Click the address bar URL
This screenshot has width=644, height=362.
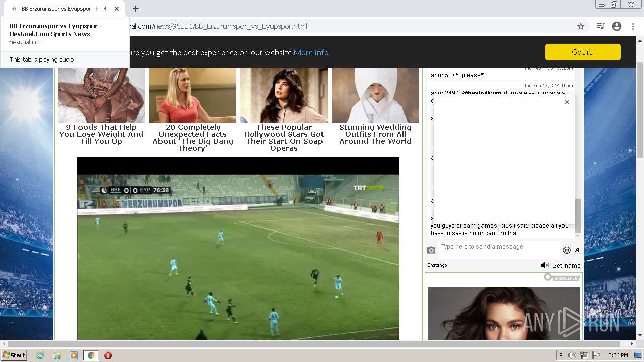point(218,26)
